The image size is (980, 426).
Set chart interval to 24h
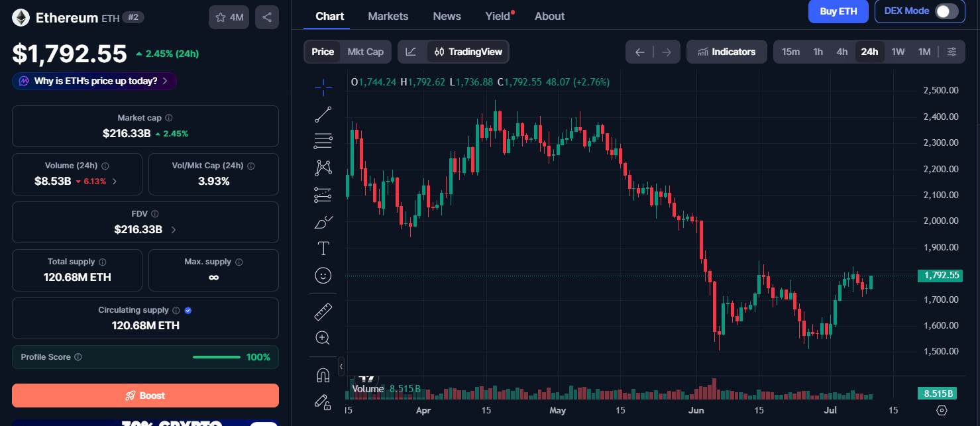[869, 52]
